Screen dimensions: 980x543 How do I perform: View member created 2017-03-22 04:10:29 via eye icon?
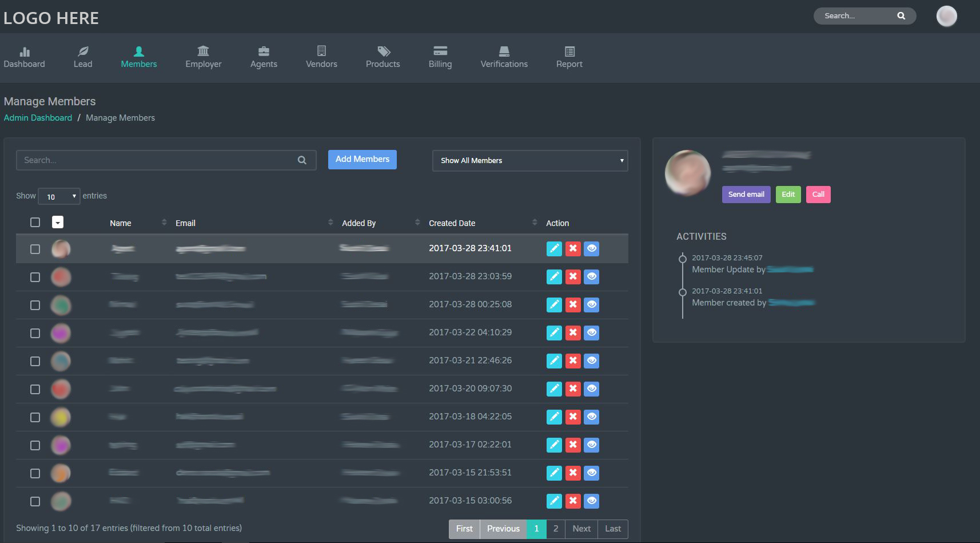click(x=591, y=332)
